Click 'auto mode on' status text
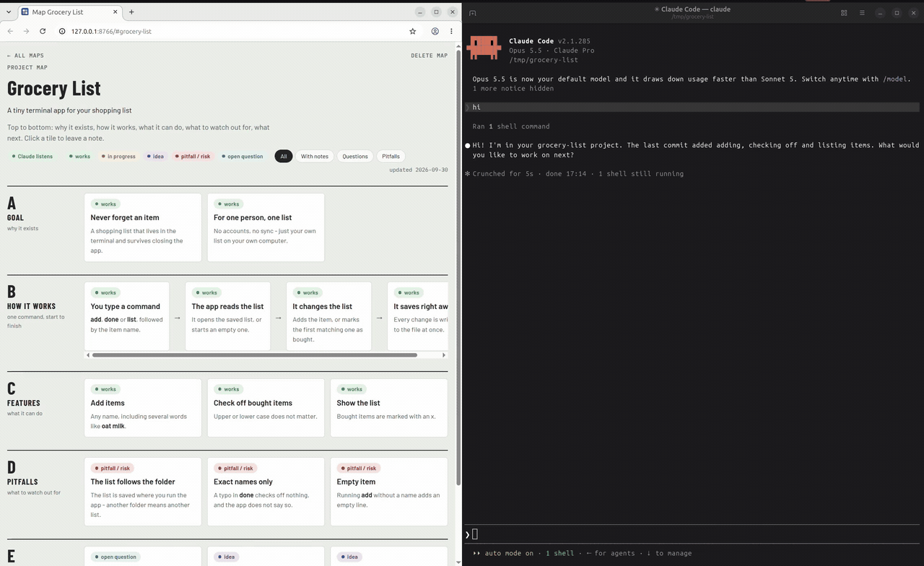 (x=509, y=553)
